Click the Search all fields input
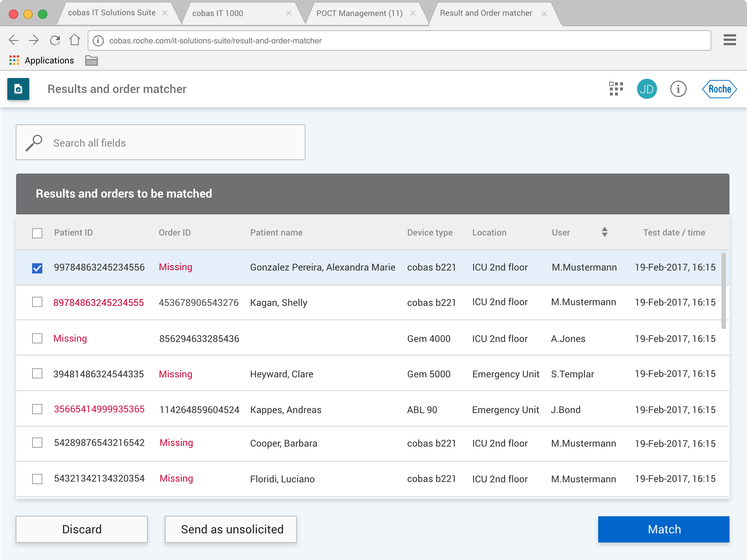Viewport: 747px width, 560px height. coord(160,143)
